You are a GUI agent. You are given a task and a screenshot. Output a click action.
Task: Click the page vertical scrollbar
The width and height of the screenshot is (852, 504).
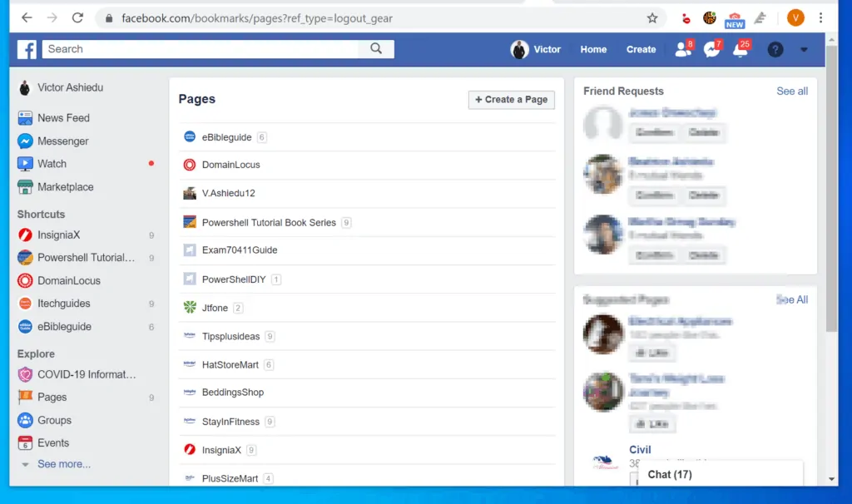point(831,190)
